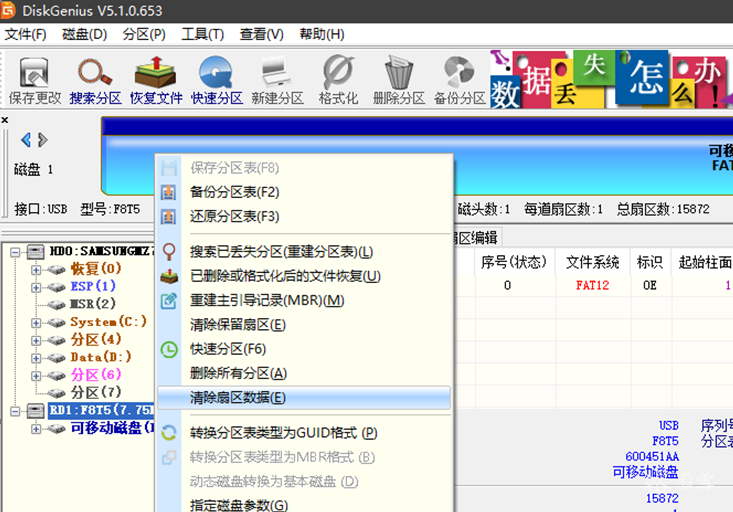The height and width of the screenshot is (512, 733).
Task: Click the 0E identifier cell
Action: point(650,285)
